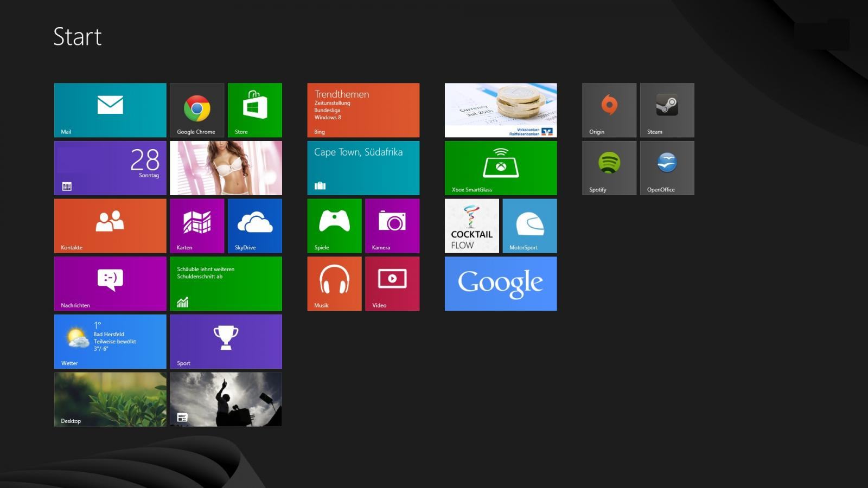This screenshot has width=868, height=488.
Task: Open the Nachrichten messaging tile
Action: pos(110,284)
